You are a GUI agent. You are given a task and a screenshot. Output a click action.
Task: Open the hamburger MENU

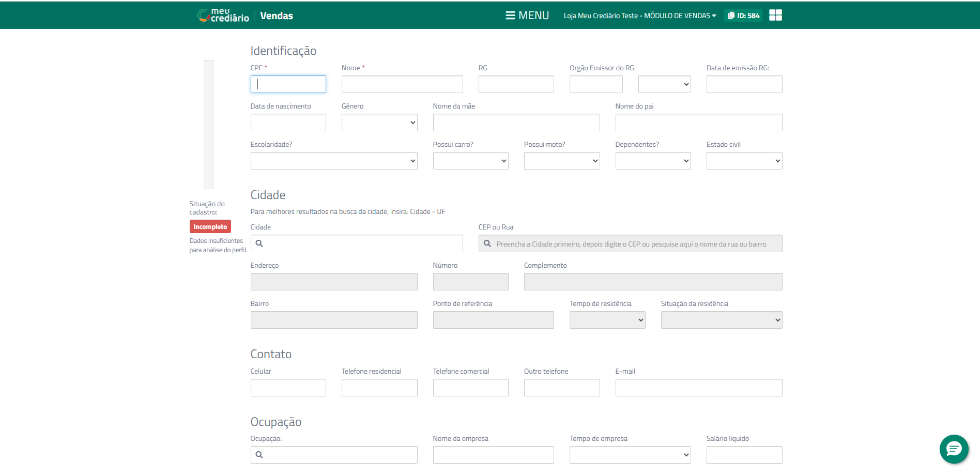click(527, 16)
